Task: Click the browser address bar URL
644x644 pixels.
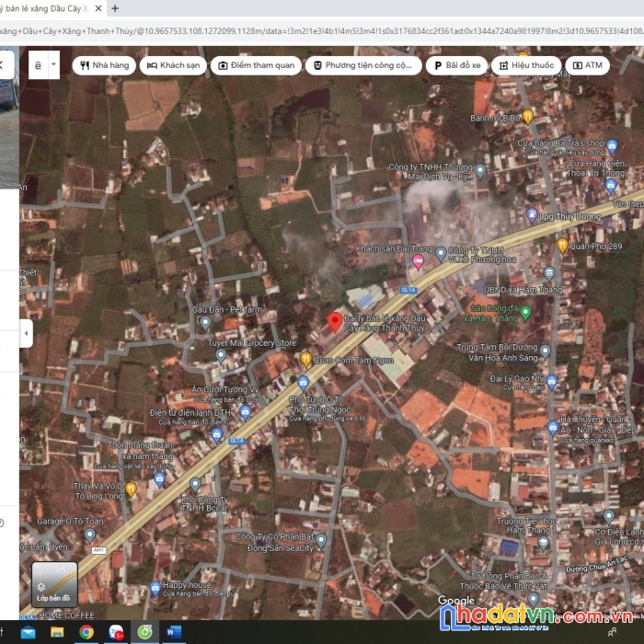Action: coord(322,30)
